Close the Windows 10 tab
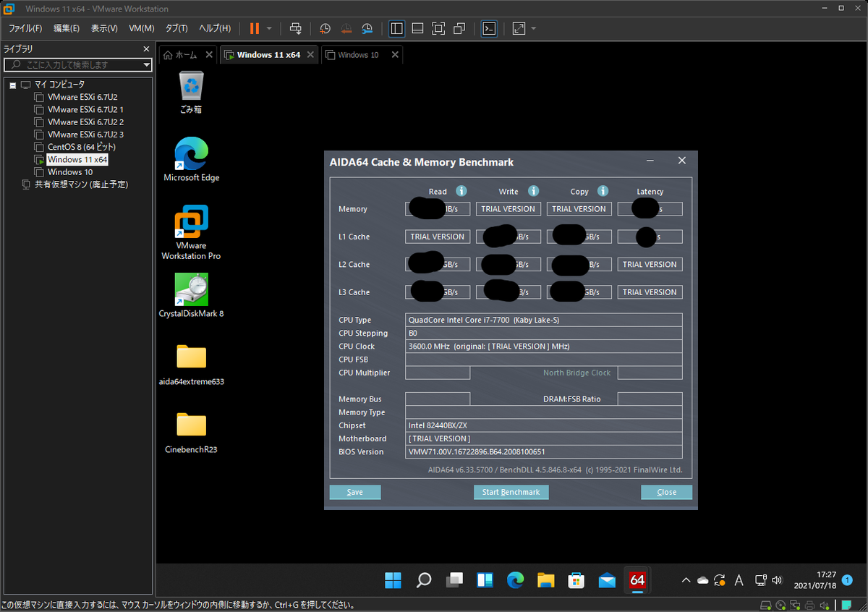Image resolution: width=868 pixels, height=612 pixels. pos(395,54)
